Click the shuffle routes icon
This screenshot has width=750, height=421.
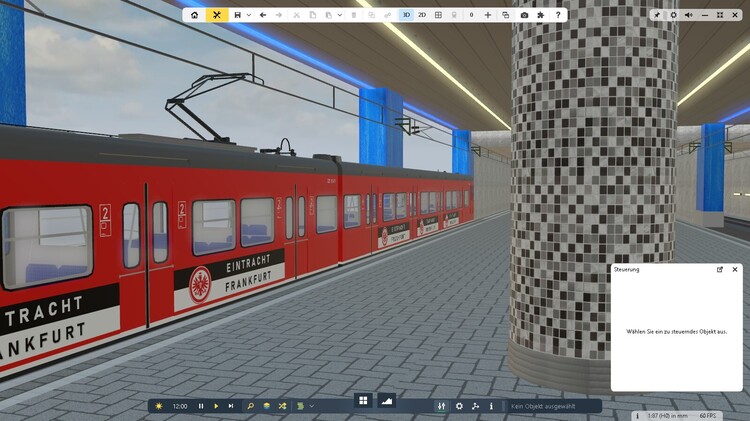282,406
